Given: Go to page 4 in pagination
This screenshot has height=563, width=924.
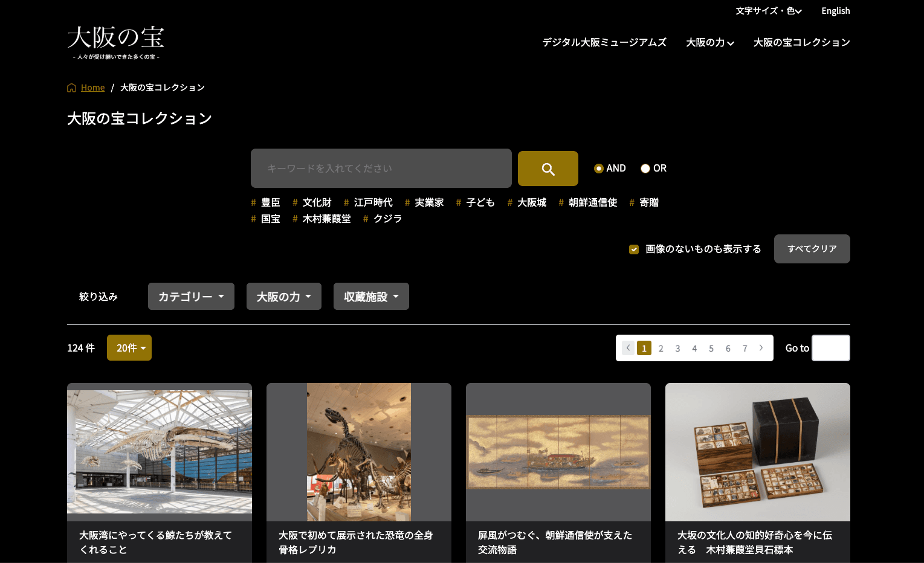Looking at the screenshot, I should click(694, 348).
